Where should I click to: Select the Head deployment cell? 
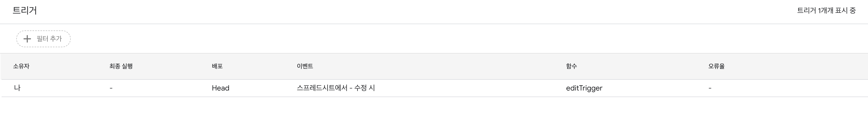[220, 88]
